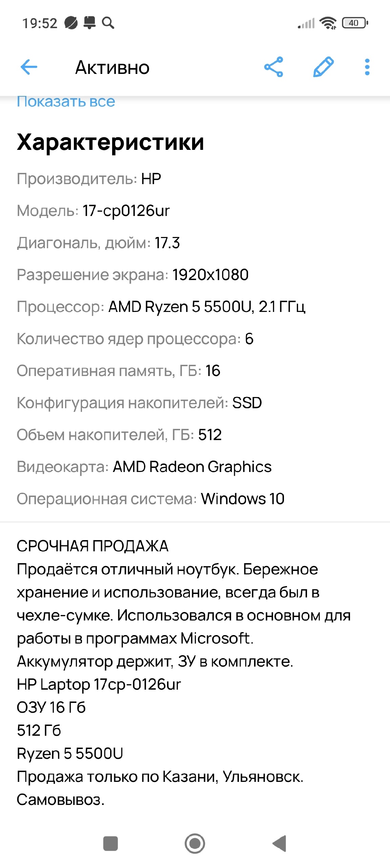Tap the search icon in status bar
Screen dimensions: 390x868
coord(108,23)
